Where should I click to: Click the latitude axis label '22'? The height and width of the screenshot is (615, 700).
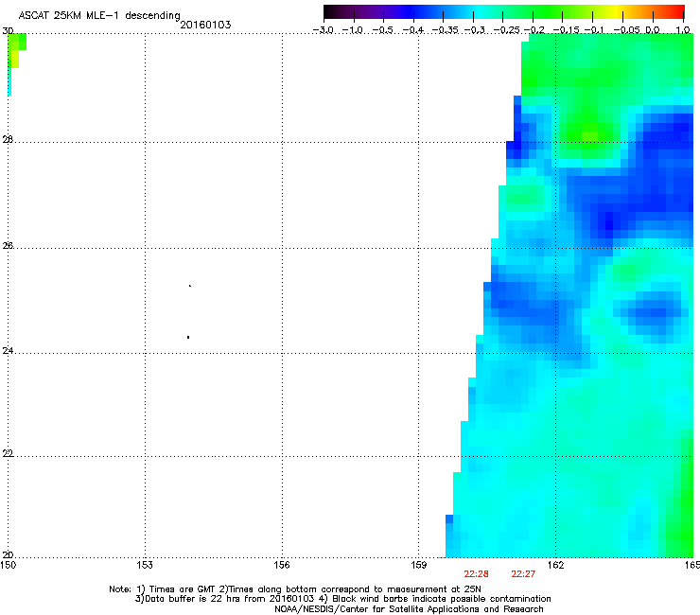point(8,454)
